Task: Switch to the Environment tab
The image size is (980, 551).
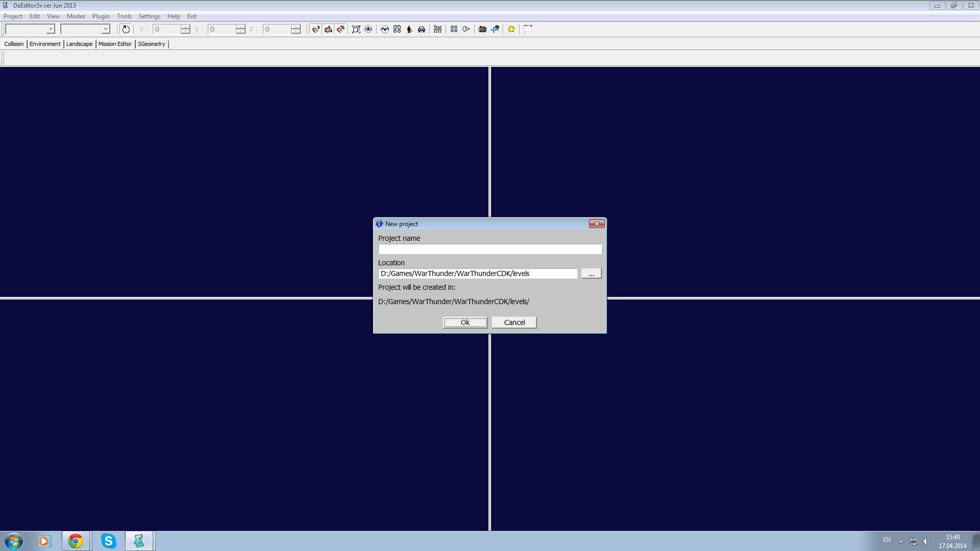Action: (x=45, y=44)
